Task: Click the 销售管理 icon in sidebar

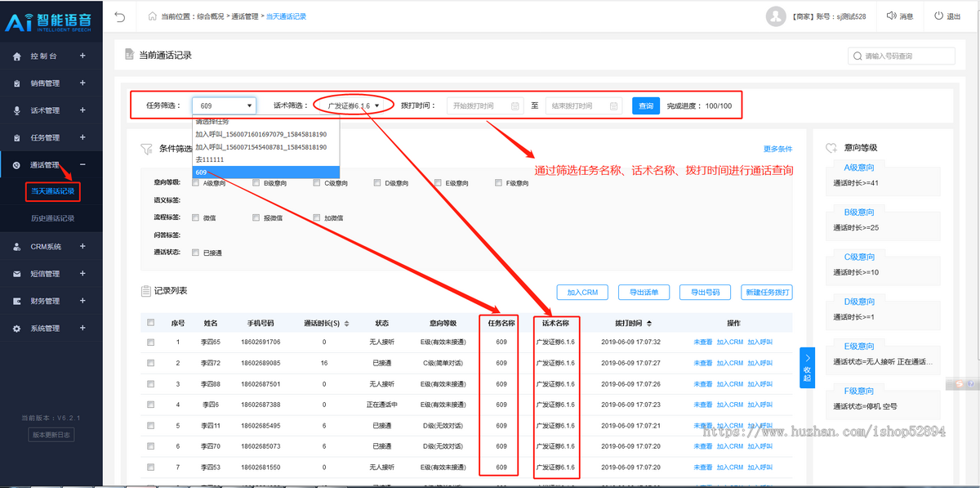Action: click(18, 83)
